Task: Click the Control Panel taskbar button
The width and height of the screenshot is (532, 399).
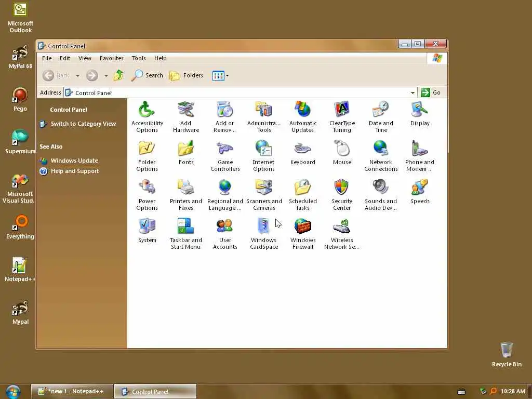Action: (155, 391)
